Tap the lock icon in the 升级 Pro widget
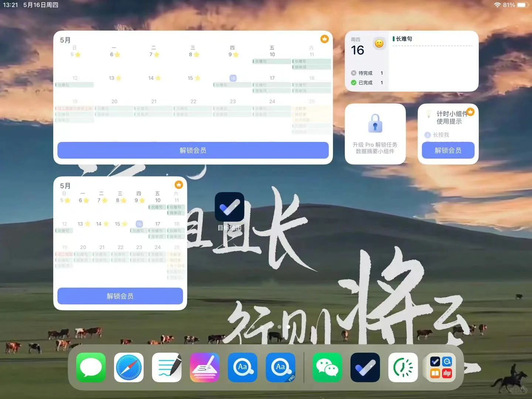Viewport: 532px width, 399px height. (x=375, y=124)
